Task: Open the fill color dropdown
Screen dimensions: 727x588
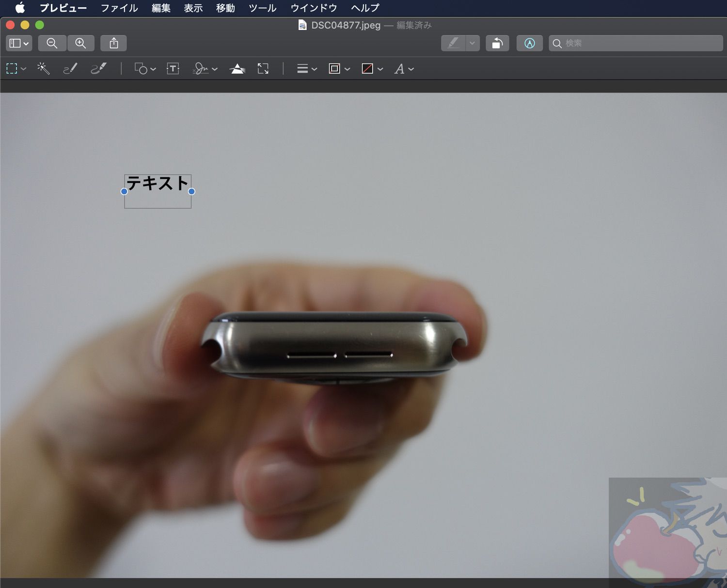Action: [x=372, y=69]
